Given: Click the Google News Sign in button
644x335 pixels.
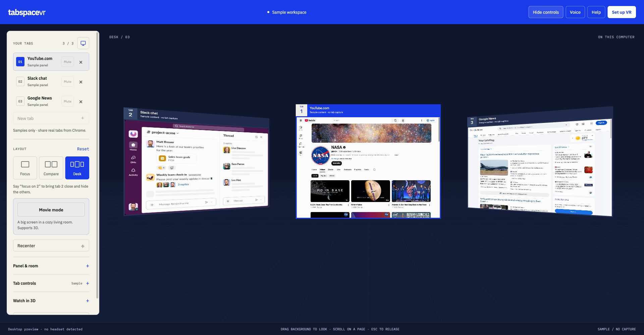Looking at the screenshot, I should (601, 123).
